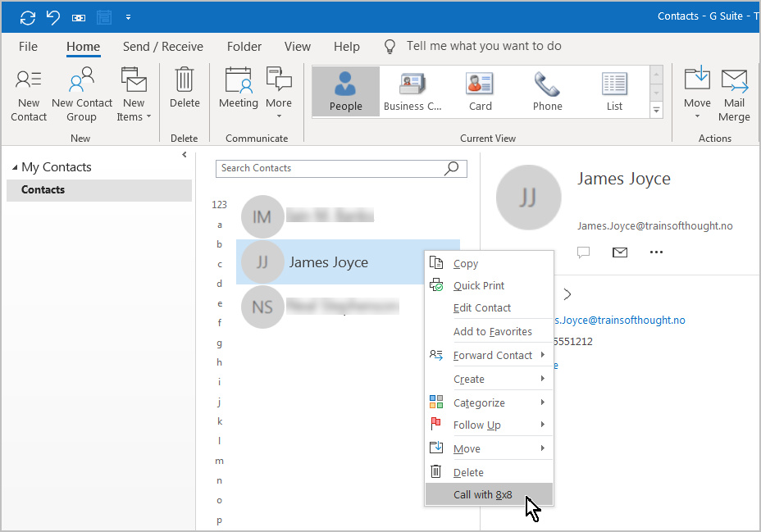
Task: Choose Call with 8x8 from context menu
Action: click(x=483, y=494)
